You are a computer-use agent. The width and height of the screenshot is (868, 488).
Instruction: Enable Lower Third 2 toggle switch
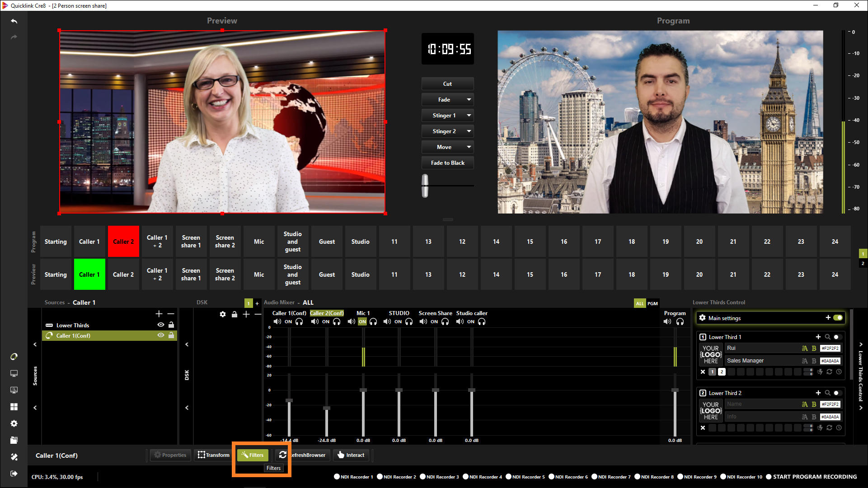point(838,393)
